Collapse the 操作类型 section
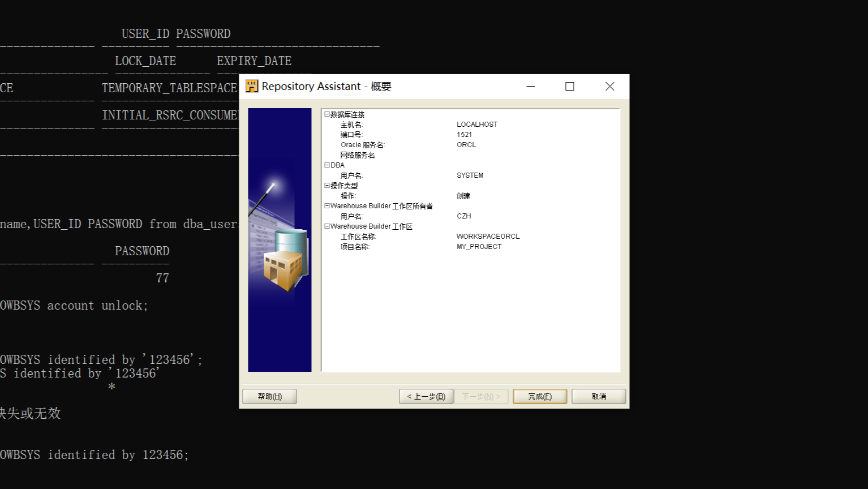The width and height of the screenshot is (868, 489). tap(326, 185)
